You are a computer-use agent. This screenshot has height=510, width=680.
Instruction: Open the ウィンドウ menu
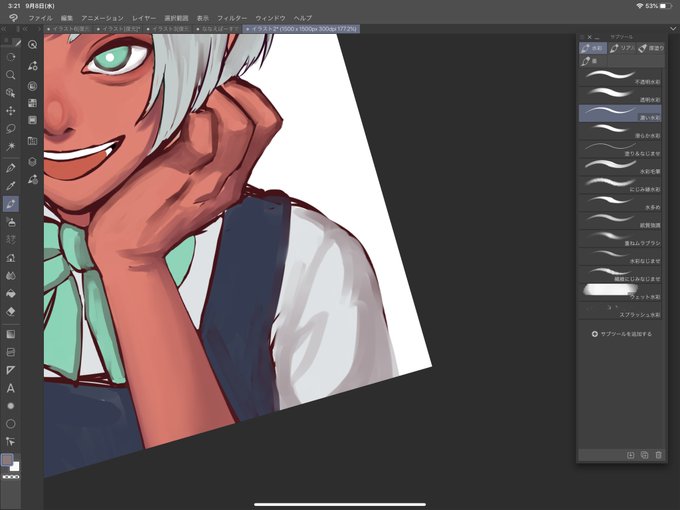[x=270, y=18]
